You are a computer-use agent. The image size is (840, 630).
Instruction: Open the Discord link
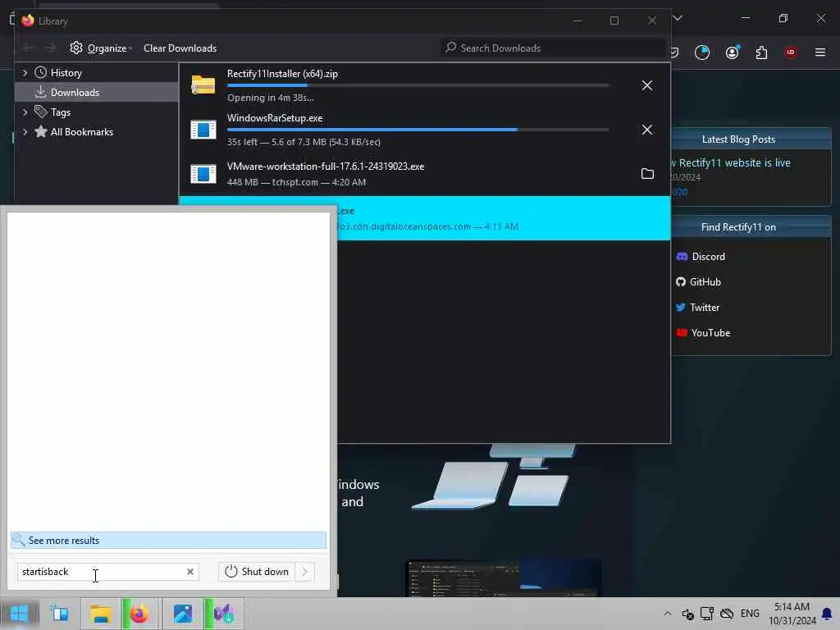tap(701, 257)
